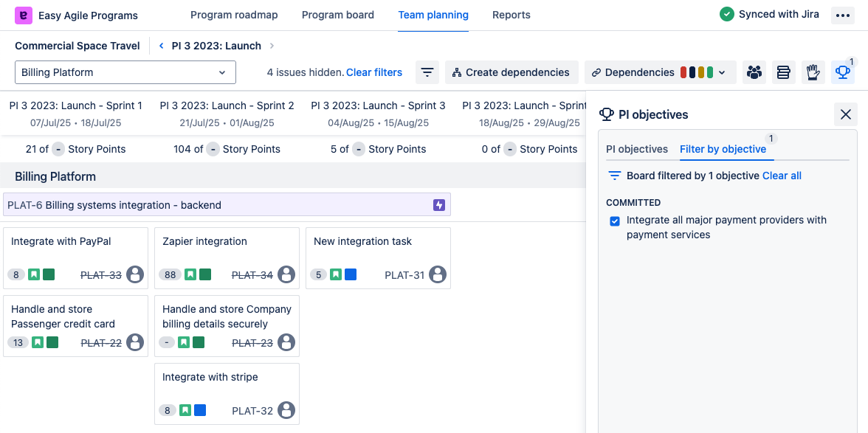868x433 pixels.
Task: Open the stacked cards view icon
Action: 783,72
